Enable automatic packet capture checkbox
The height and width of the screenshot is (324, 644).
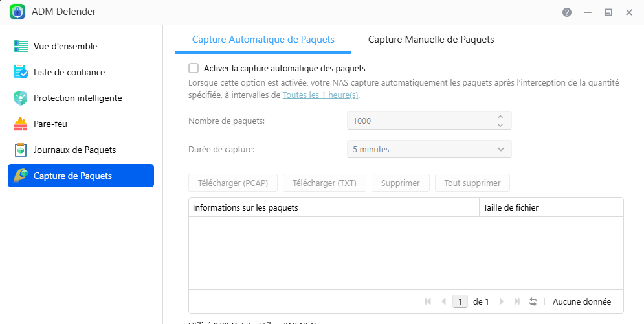pyautogui.click(x=194, y=68)
